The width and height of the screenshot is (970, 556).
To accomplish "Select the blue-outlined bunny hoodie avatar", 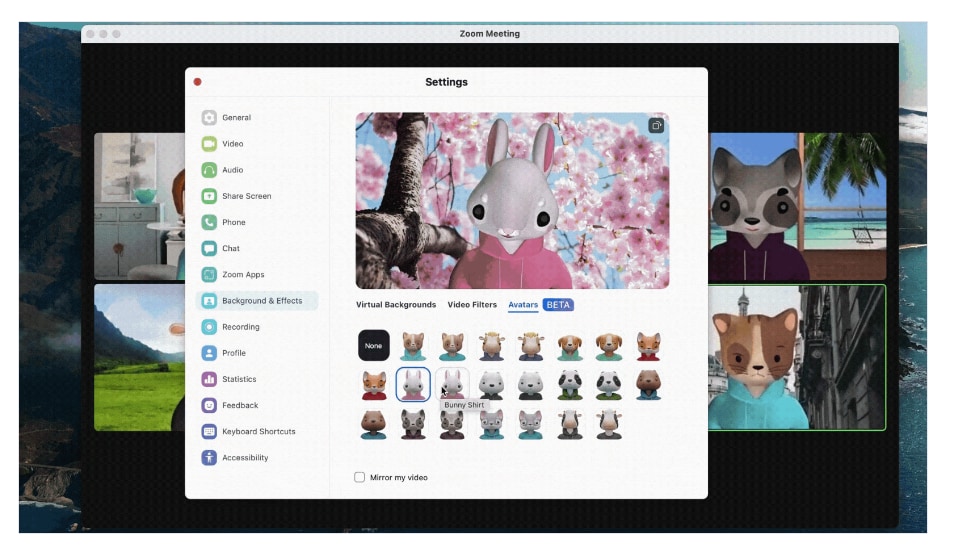I will pyautogui.click(x=413, y=384).
